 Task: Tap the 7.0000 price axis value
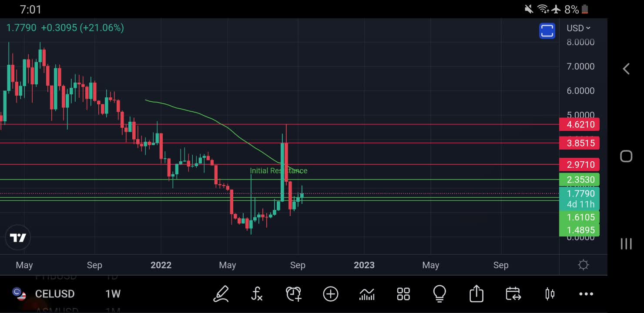(580, 67)
